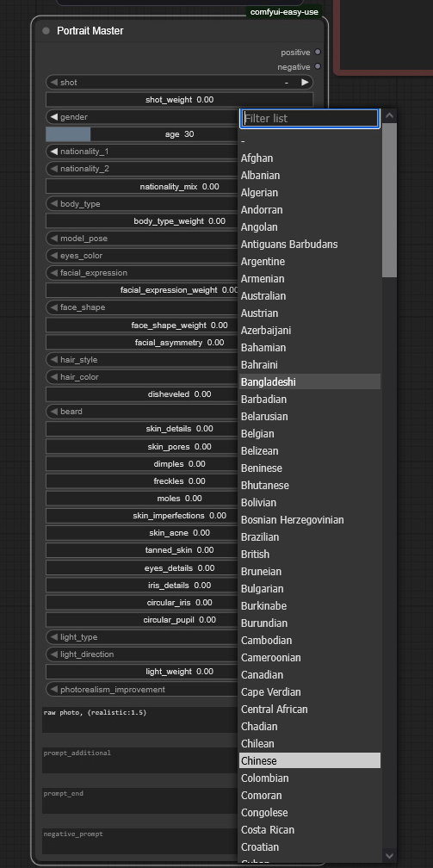Click the prompt_additional text box

pyautogui.click(x=140, y=760)
